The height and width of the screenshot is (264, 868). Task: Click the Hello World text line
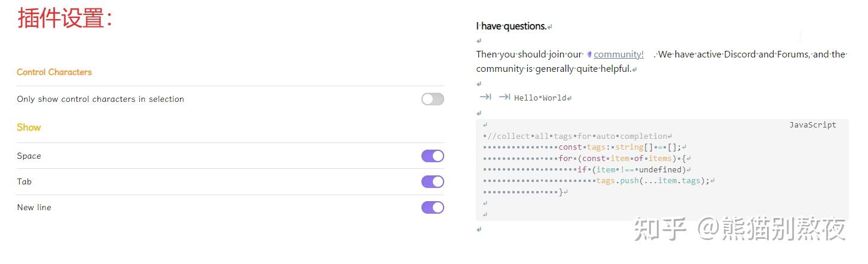(540, 98)
